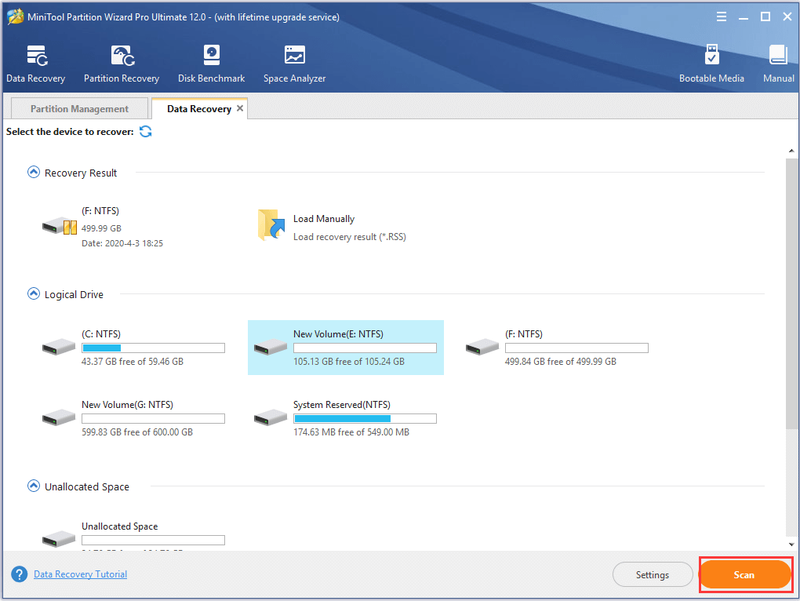Image resolution: width=800 pixels, height=601 pixels.
Task: Select the C: NTFS logical drive
Action: click(x=134, y=347)
